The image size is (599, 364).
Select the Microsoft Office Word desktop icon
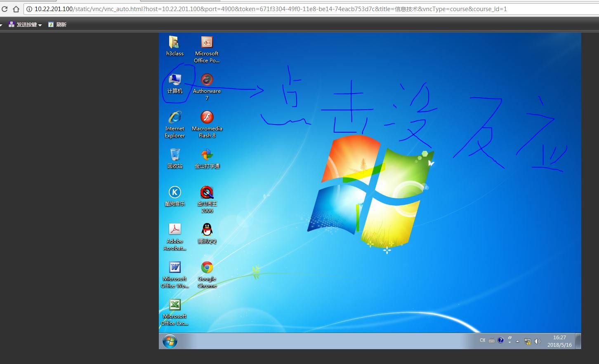pyautogui.click(x=175, y=275)
